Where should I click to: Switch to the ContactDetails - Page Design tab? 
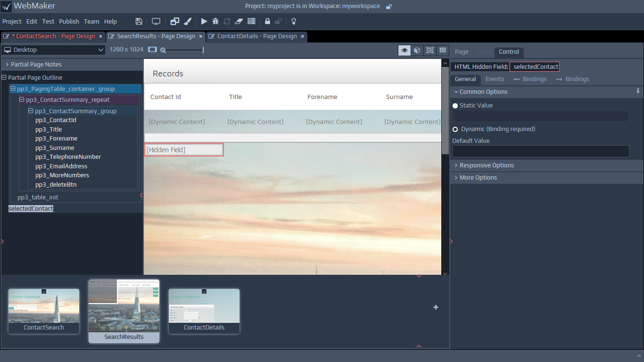(x=256, y=36)
